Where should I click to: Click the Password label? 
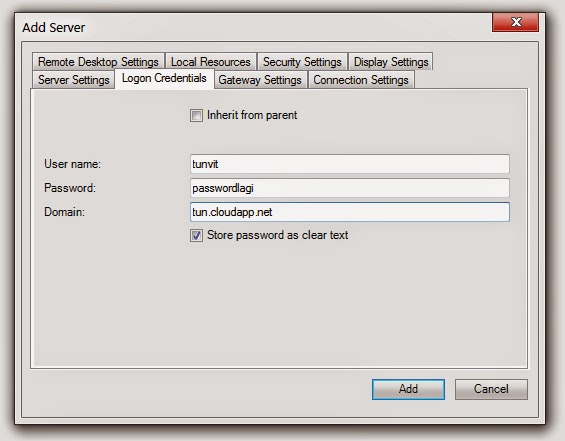tap(70, 188)
